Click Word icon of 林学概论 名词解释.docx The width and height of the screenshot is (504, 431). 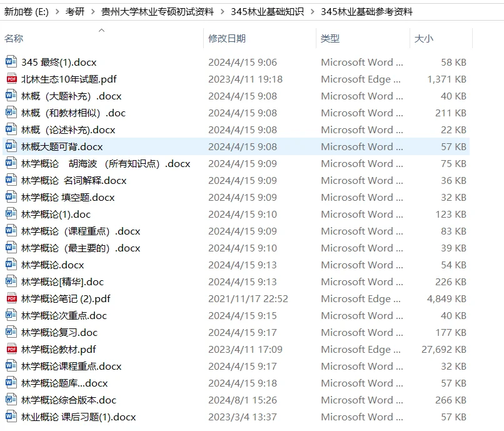11,180
